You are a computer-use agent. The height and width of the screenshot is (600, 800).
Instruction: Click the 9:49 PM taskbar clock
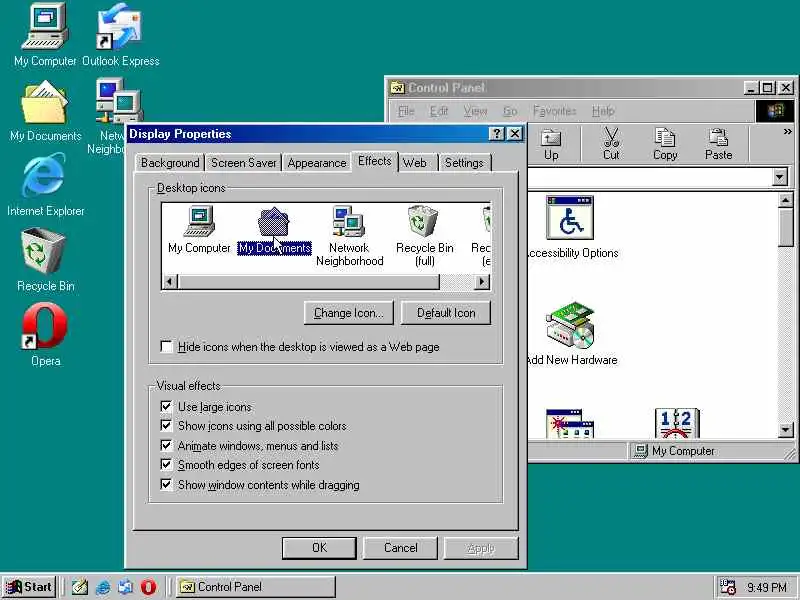coord(767,587)
